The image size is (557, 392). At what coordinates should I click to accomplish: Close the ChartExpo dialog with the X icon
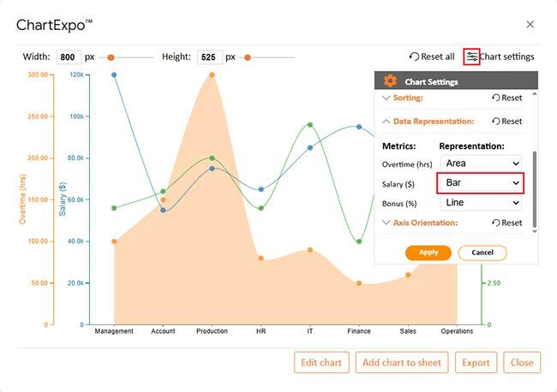[530, 25]
